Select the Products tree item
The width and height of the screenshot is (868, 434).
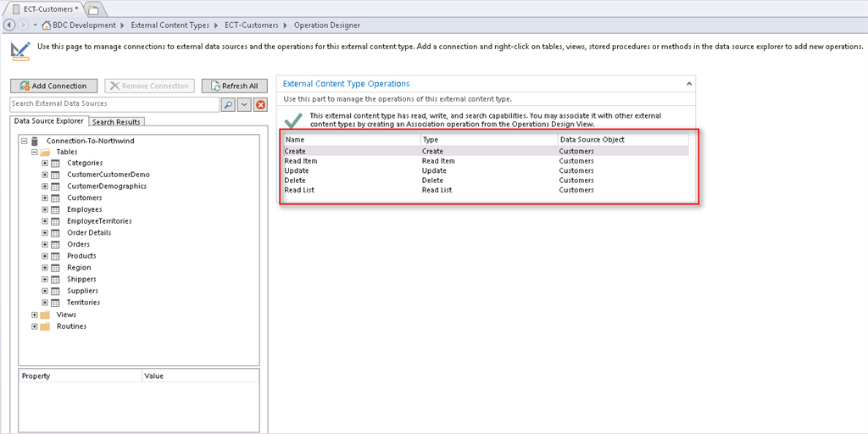(81, 256)
